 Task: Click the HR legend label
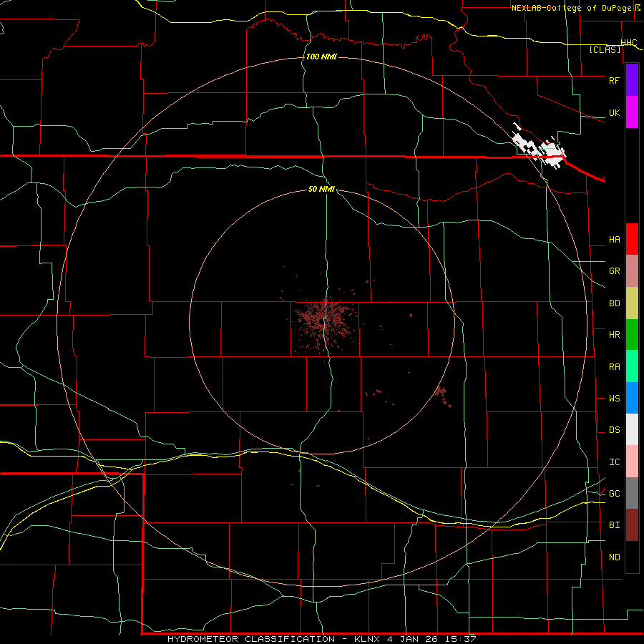click(x=614, y=335)
